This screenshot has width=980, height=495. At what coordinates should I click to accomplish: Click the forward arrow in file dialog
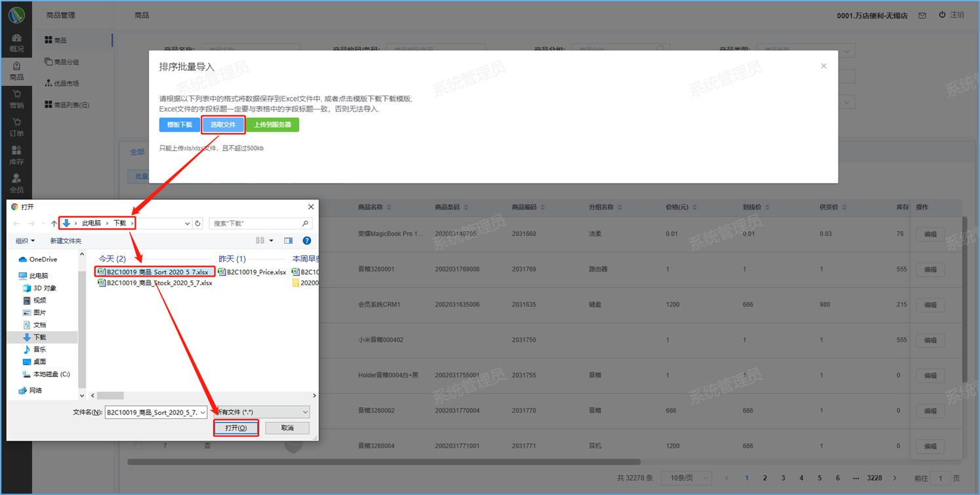pos(31,224)
